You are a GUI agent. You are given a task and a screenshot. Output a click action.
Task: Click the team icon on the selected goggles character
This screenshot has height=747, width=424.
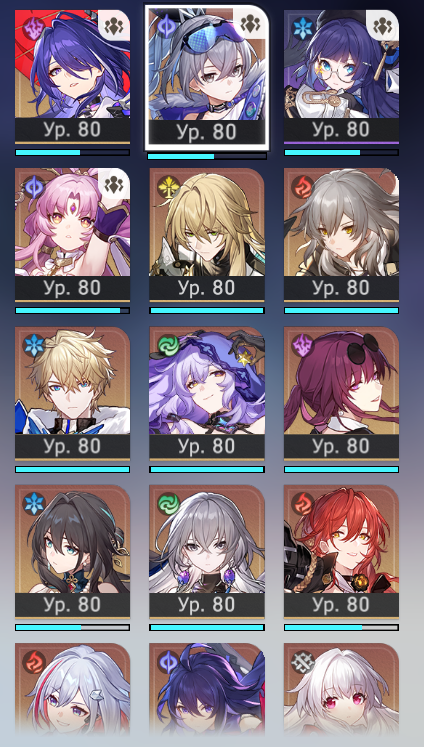pyautogui.click(x=250, y=24)
